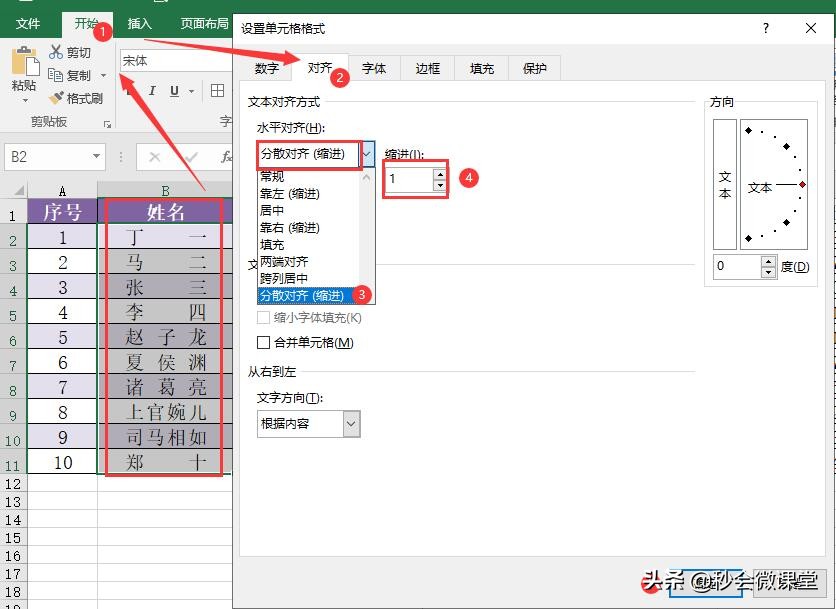Select the Format Painter brush

[55, 98]
